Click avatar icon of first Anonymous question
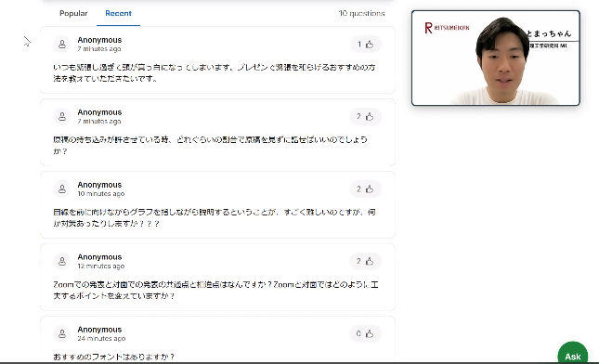This screenshot has width=599, height=364. click(62, 45)
